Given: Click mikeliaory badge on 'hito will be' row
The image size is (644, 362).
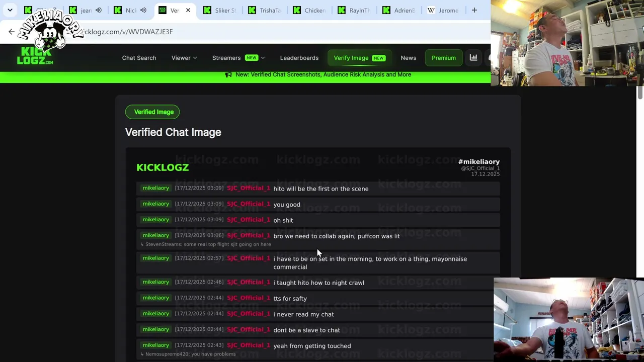Looking at the screenshot, I should point(156,188).
